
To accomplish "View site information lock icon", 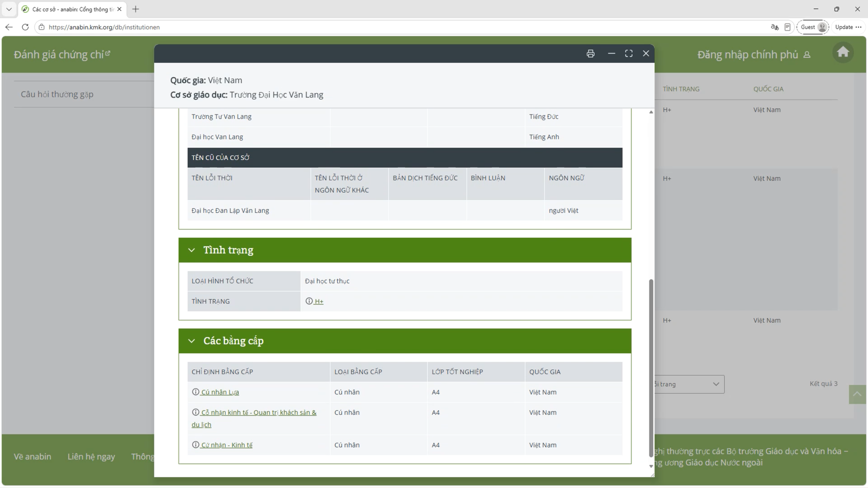I will click(41, 27).
